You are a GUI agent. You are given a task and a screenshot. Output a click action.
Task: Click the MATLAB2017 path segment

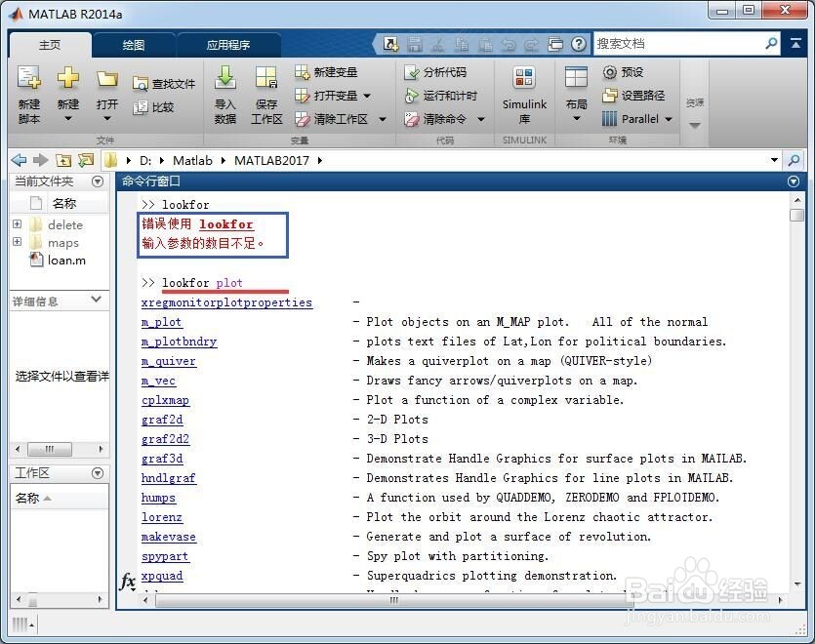pos(272,161)
